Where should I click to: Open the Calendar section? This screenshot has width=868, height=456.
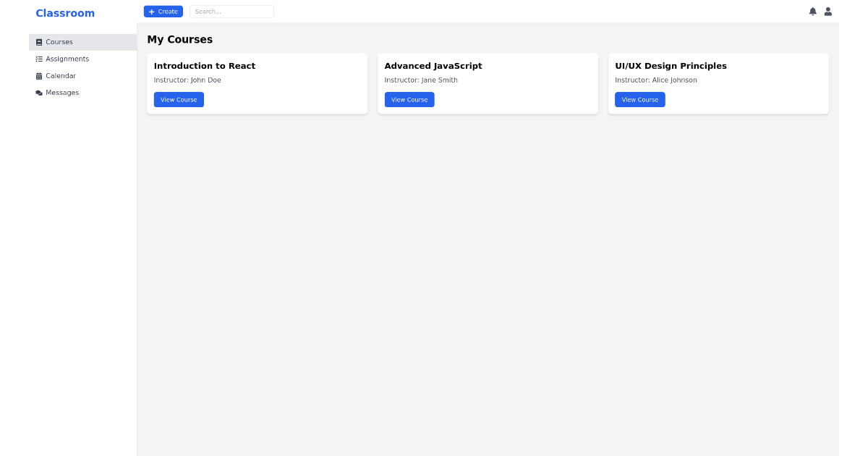point(61,75)
